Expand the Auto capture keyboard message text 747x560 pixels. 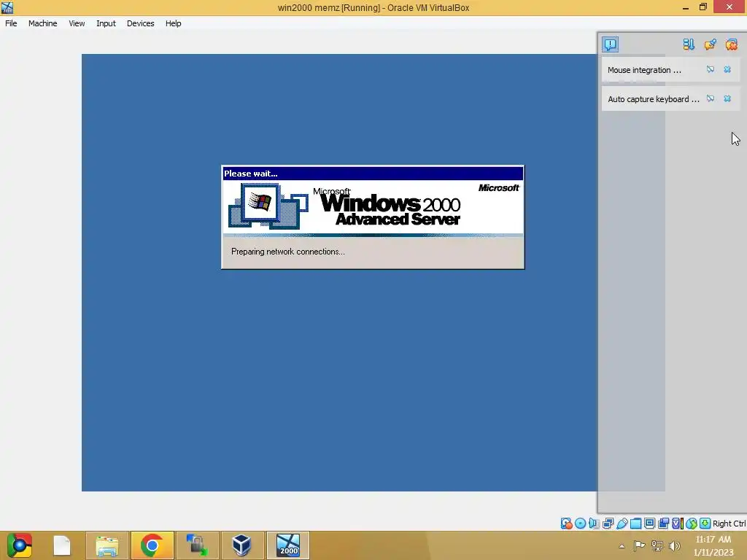653,99
